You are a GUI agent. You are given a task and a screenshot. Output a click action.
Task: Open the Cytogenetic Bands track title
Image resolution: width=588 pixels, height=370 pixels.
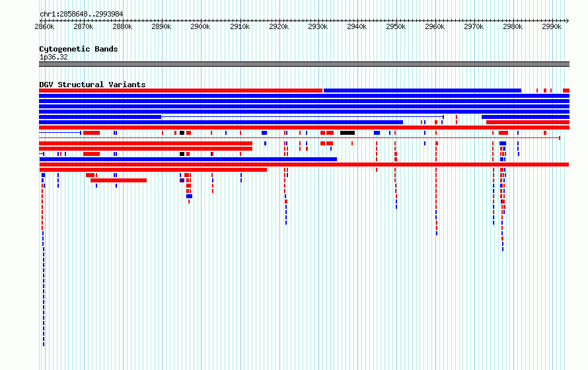coord(79,49)
